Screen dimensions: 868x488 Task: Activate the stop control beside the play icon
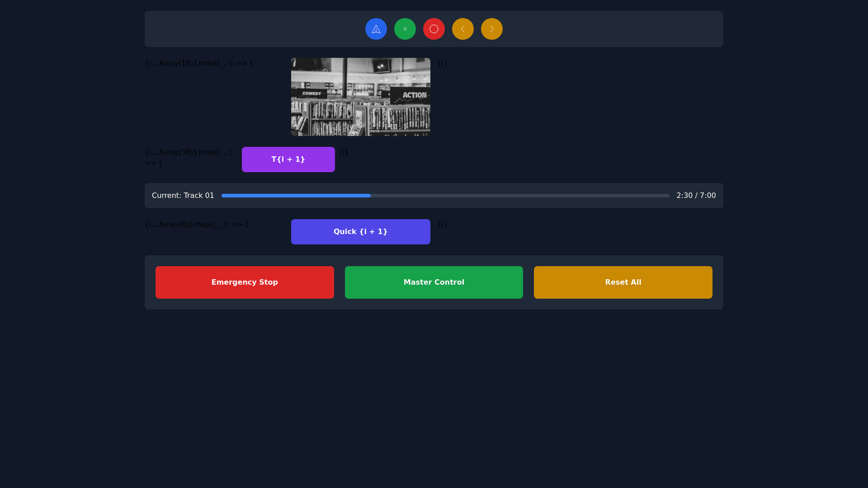tap(434, 28)
